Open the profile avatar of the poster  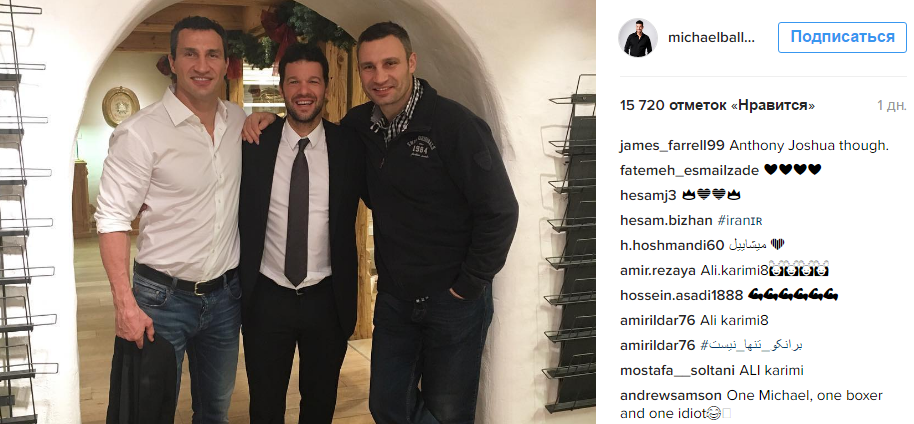[x=638, y=37]
